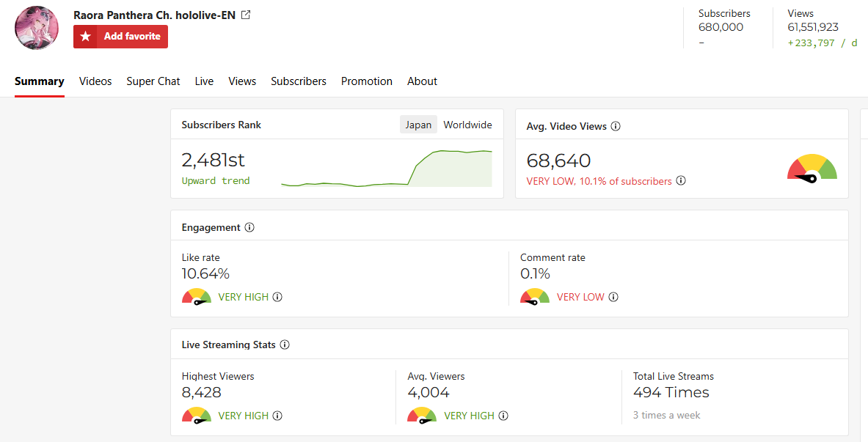Show info beside Like rate VERY HIGH
This screenshot has width=868, height=442.
coord(277,297)
